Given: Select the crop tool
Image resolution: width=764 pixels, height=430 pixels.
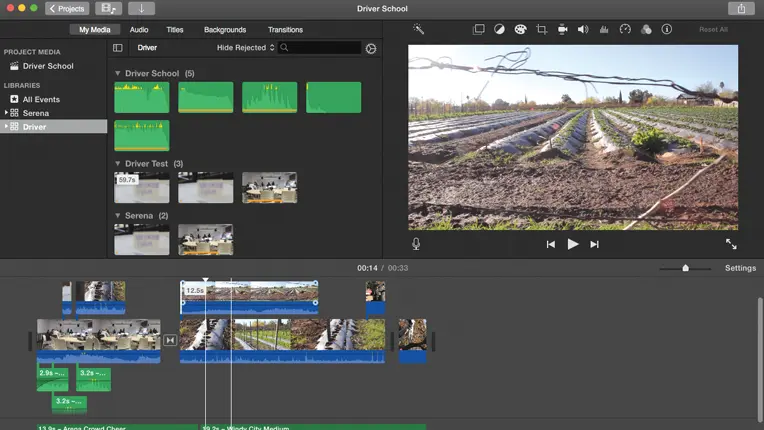Looking at the screenshot, I should (x=541, y=30).
